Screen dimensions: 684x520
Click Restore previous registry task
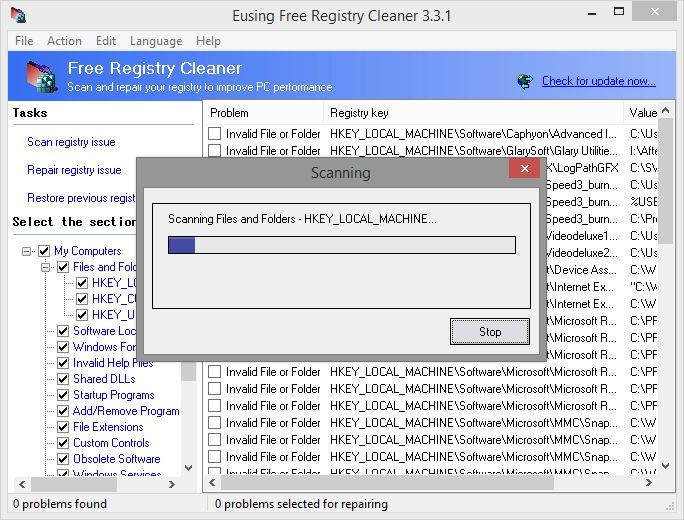(x=82, y=198)
